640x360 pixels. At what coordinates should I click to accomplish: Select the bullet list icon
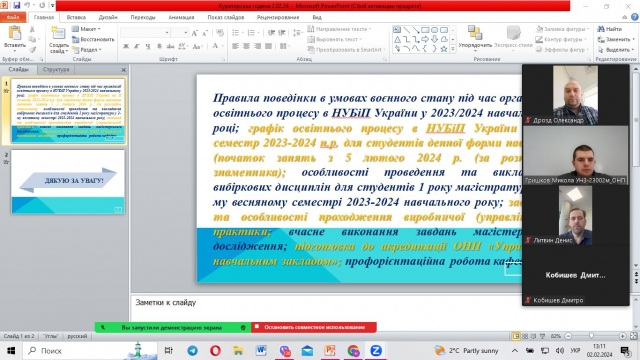(236, 33)
